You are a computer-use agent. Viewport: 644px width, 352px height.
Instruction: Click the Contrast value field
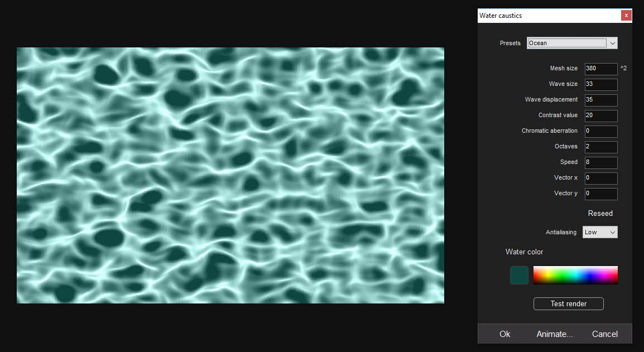(x=600, y=115)
